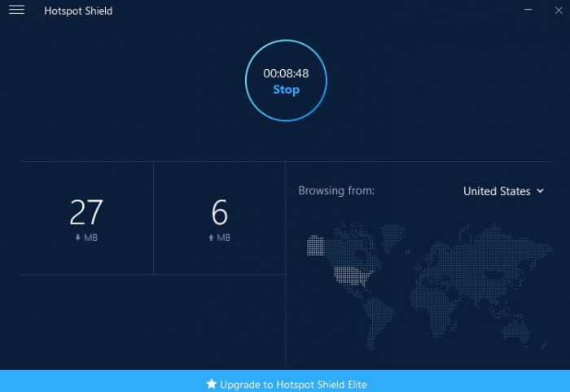Click the 6 MB uploaded value
The width and height of the screenshot is (570, 392).
point(220,212)
